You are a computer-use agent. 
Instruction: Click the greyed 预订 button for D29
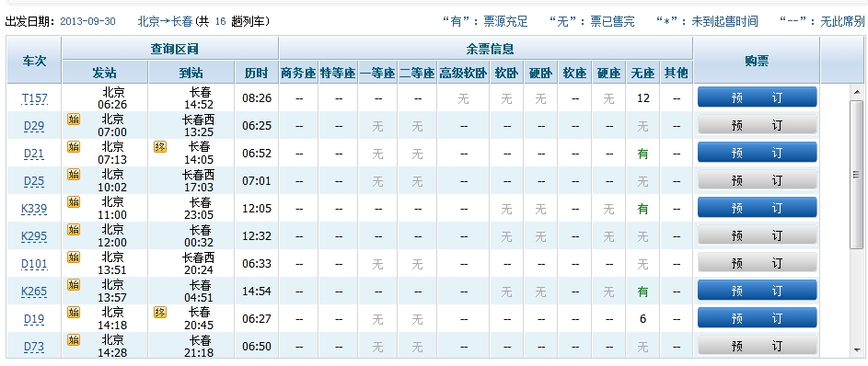[757, 125]
